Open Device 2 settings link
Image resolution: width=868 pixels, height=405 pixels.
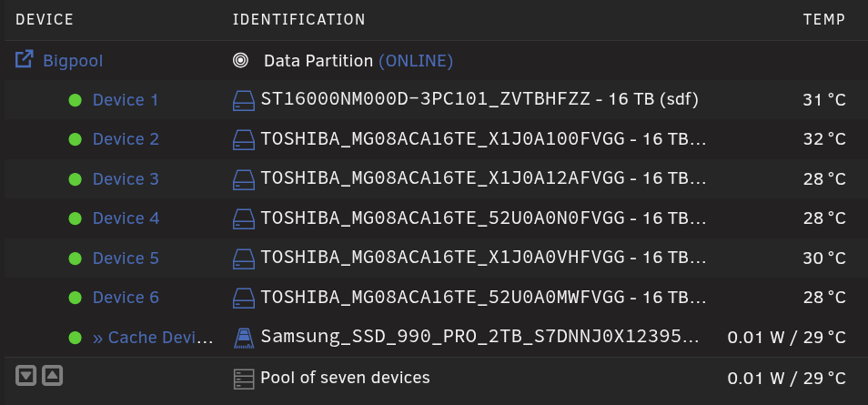tap(126, 139)
